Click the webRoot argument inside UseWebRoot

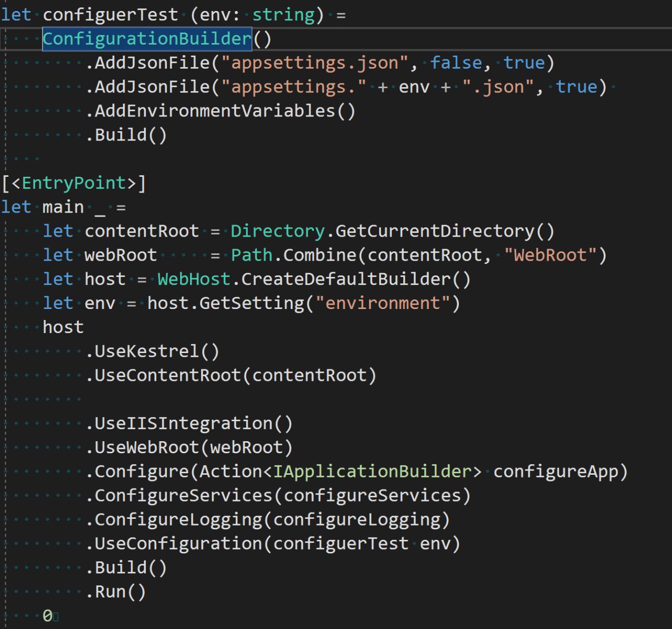(246, 448)
